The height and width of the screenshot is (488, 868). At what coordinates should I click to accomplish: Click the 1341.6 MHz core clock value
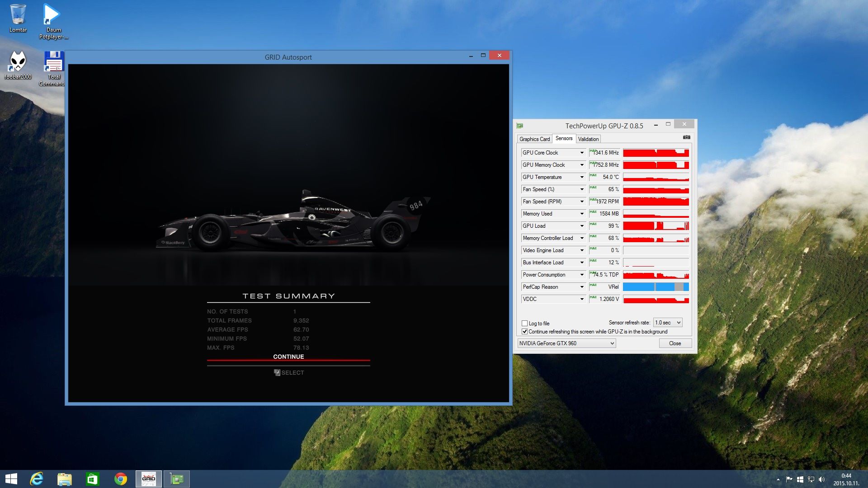[x=604, y=153]
